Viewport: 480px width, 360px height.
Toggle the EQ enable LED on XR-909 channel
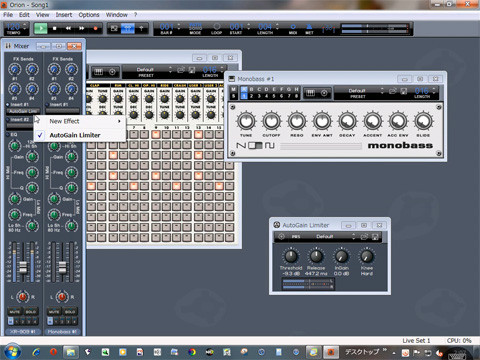pyautogui.click(x=8, y=134)
